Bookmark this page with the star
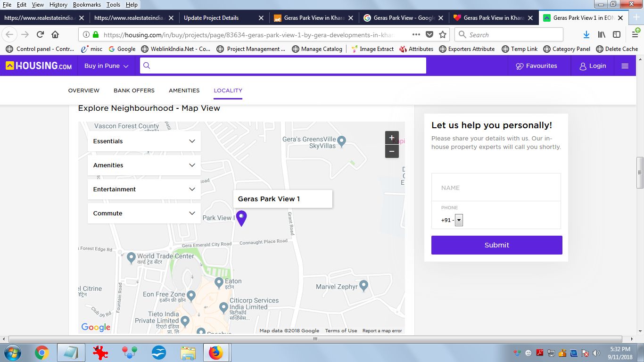This screenshot has height=362, width=644. pyautogui.click(x=443, y=34)
